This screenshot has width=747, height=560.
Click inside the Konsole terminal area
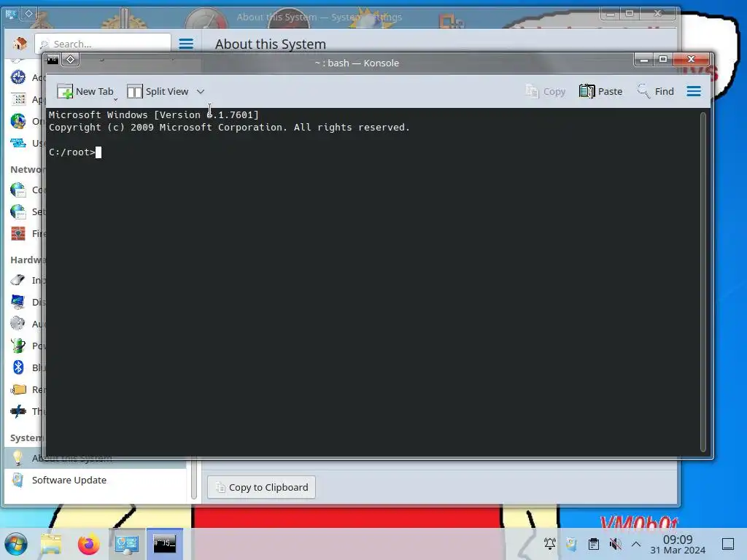click(x=373, y=281)
